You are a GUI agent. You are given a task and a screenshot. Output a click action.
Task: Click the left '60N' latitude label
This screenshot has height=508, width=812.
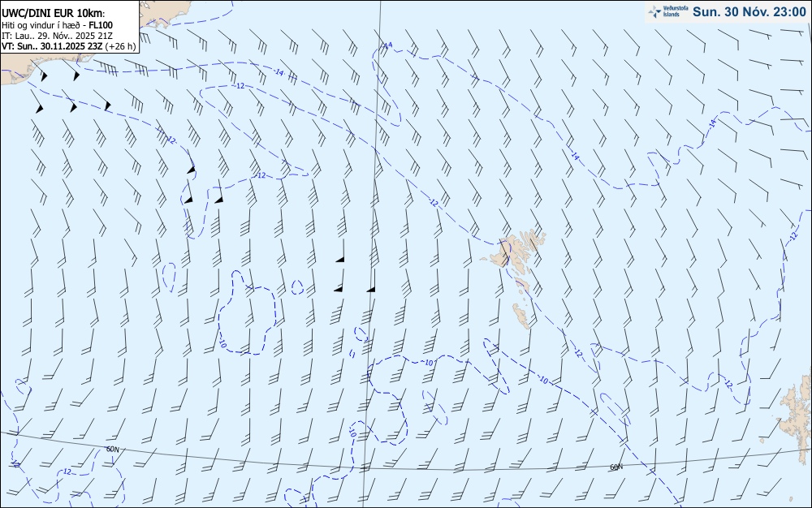(112, 450)
